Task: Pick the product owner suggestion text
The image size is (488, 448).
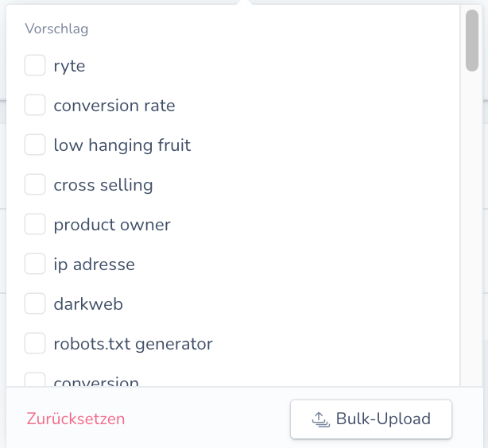Action: click(x=112, y=225)
